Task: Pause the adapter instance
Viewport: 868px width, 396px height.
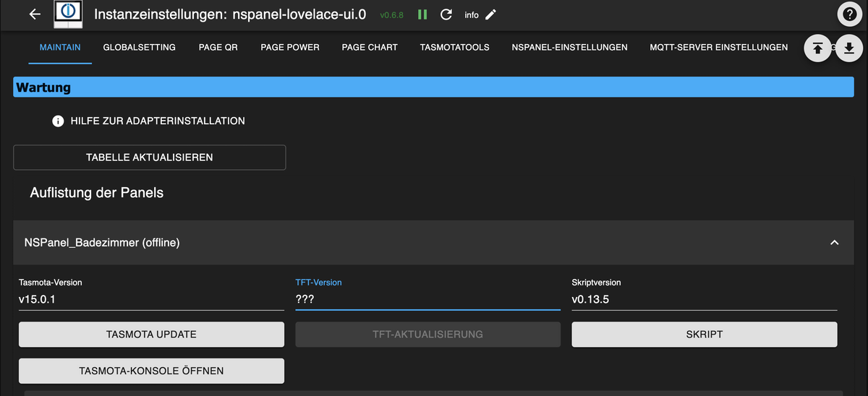Action: click(422, 14)
